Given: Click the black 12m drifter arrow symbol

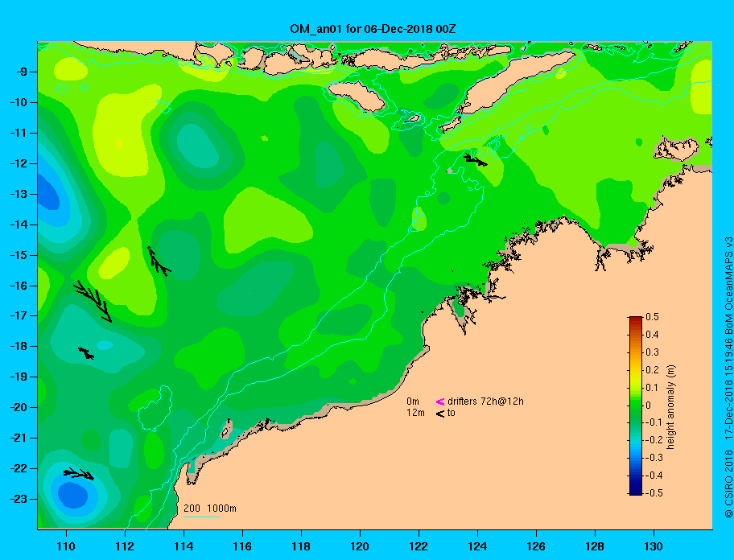Looking at the screenshot, I should click(440, 414).
